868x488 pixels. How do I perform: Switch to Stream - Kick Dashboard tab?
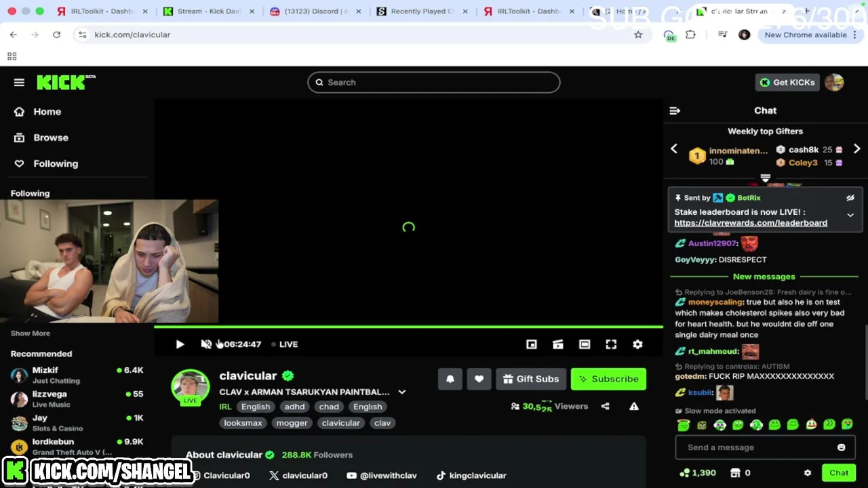click(208, 12)
